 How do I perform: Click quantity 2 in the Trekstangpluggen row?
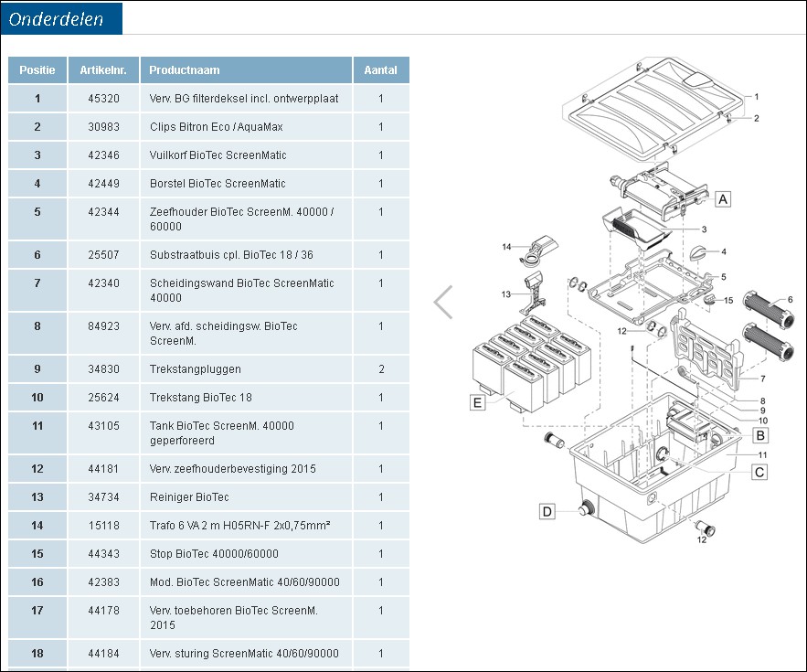381,369
